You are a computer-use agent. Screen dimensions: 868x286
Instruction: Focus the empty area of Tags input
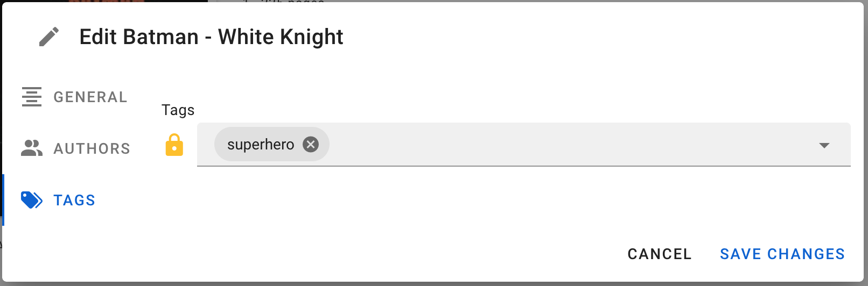click(571, 144)
